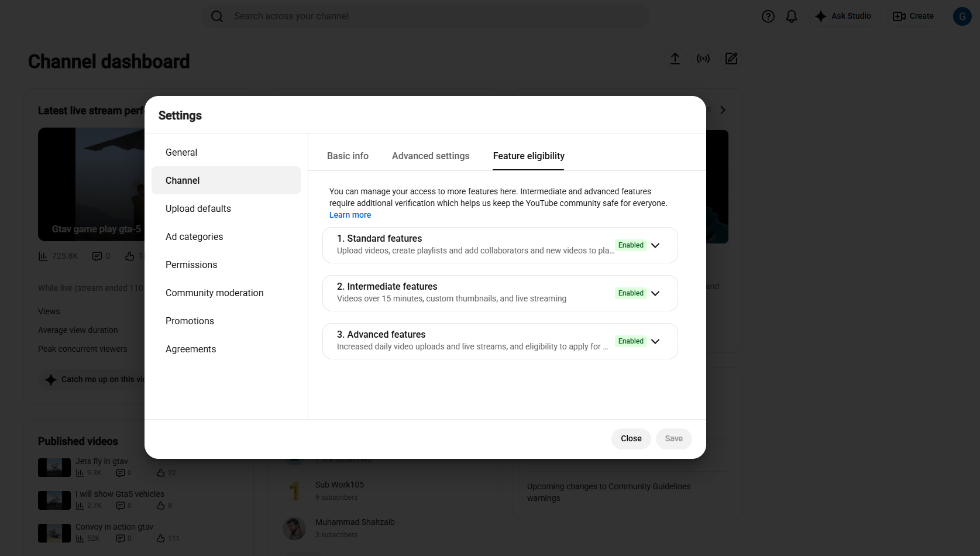The width and height of the screenshot is (980, 556).
Task: Focus the Search across your channel field
Action: pyautogui.click(x=425, y=16)
